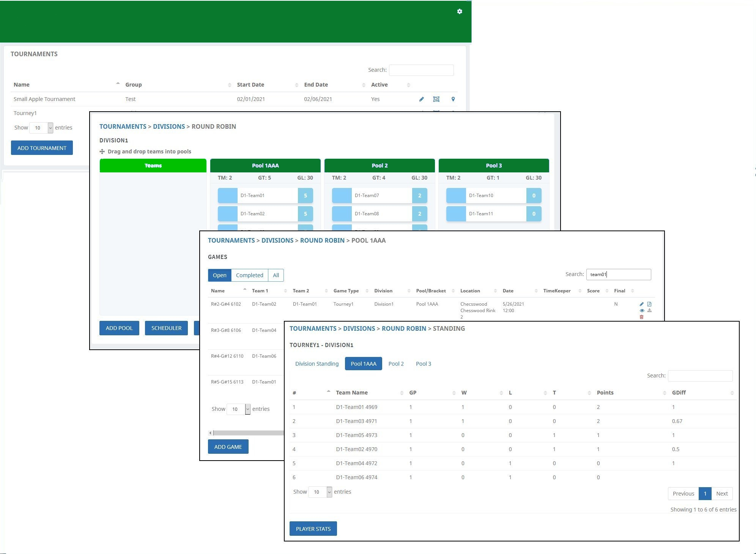
Task: Open settings gear in green header
Action: tap(460, 11)
